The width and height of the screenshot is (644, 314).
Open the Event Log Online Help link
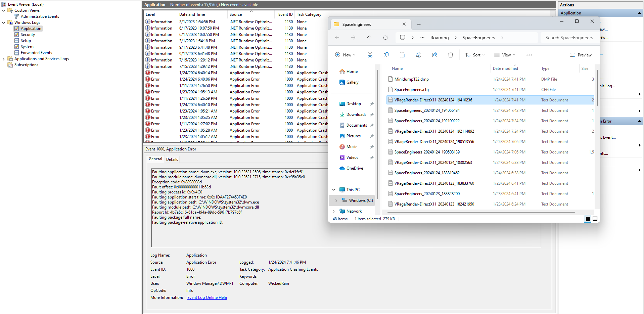pyautogui.click(x=207, y=298)
